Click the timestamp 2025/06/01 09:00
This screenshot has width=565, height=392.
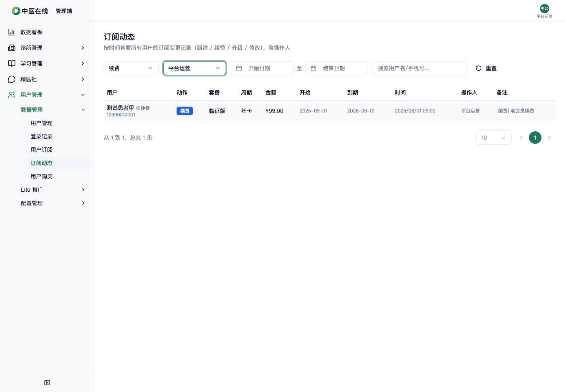pyautogui.click(x=415, y=111)
